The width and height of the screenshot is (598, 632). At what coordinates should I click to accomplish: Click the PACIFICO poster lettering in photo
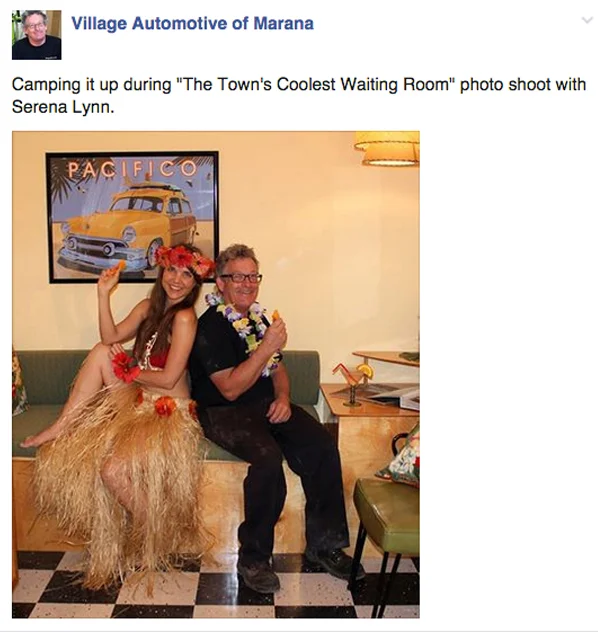pyautogui.click(x=131, y=170)
